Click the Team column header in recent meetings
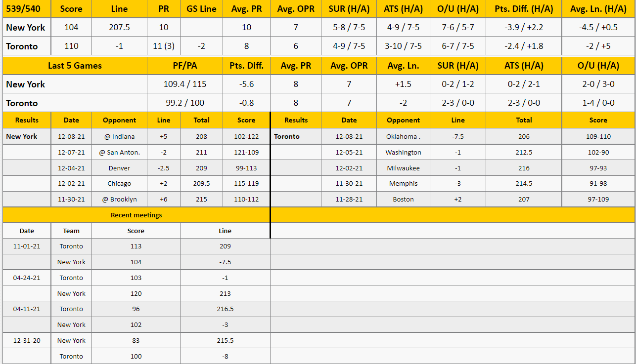Screen dimensions: 636x364 [x=71, y=231]
